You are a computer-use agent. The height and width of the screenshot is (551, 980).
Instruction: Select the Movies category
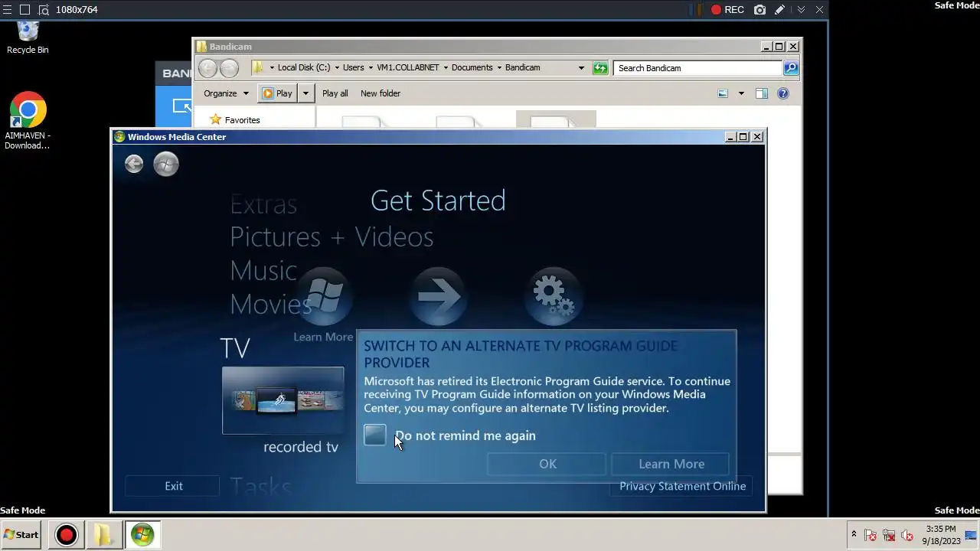point(270,304)
